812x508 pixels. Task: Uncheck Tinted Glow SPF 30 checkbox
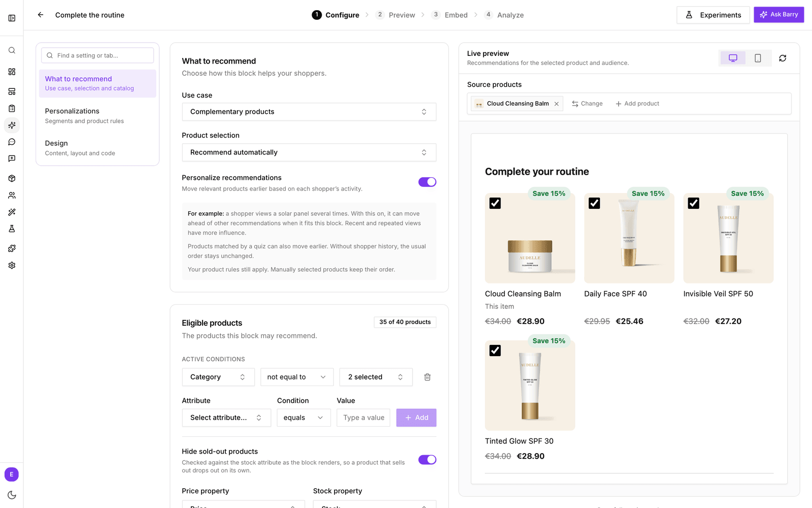tap(495, 351)
